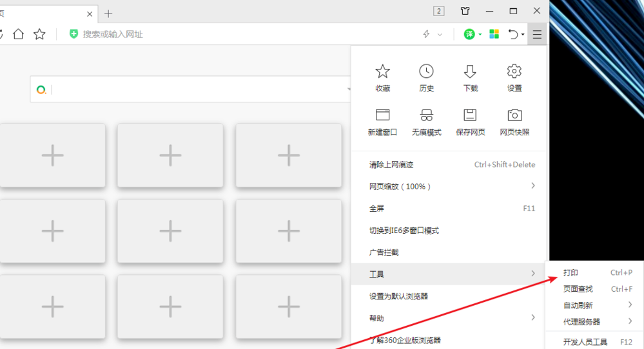Open the 历史 history clock icon
644x349 pixels.
(x=426, y=71)
